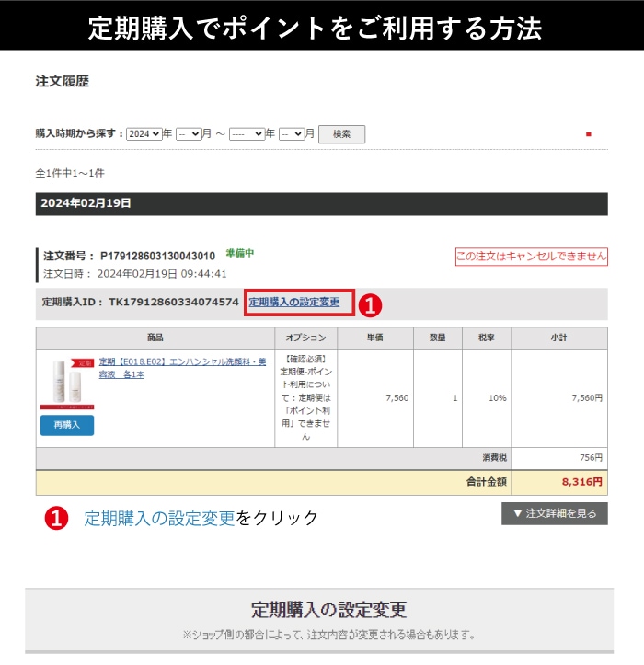Click the red number 1 marker beside settings link
Viewport: 644px width, 665px height.
pos(370,304)
